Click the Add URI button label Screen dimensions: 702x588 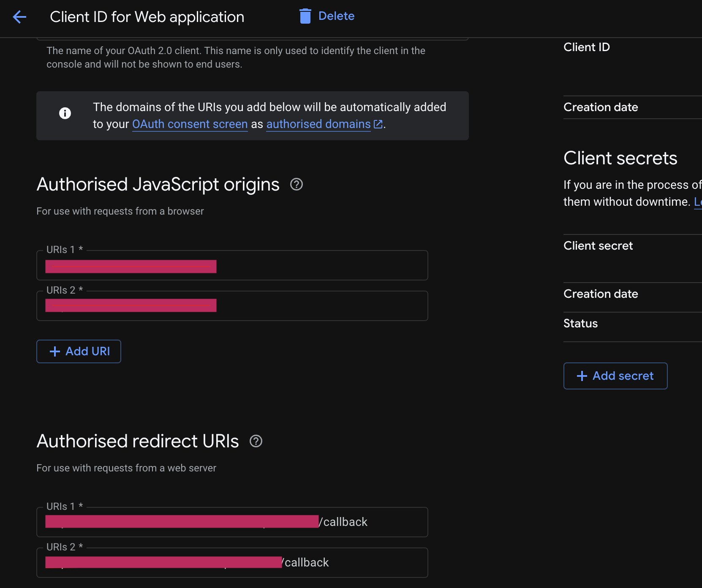tap(88, 351)
